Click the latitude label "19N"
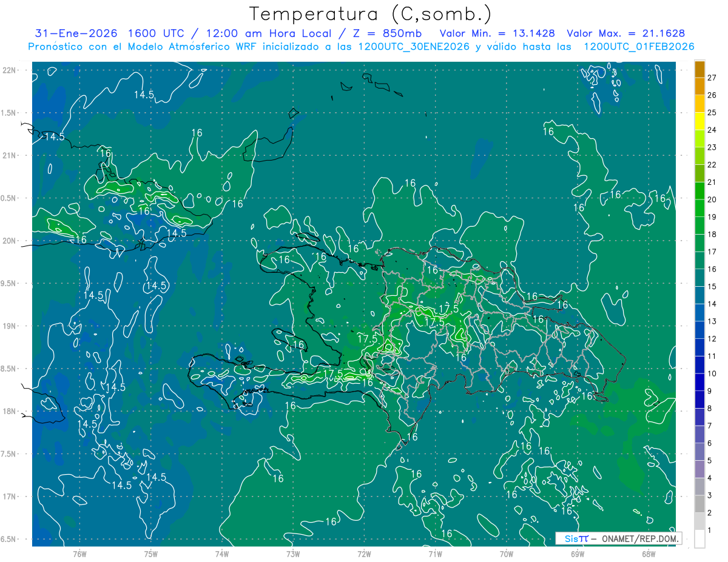This screenshot has width=728, height=562. pos(8,326)
